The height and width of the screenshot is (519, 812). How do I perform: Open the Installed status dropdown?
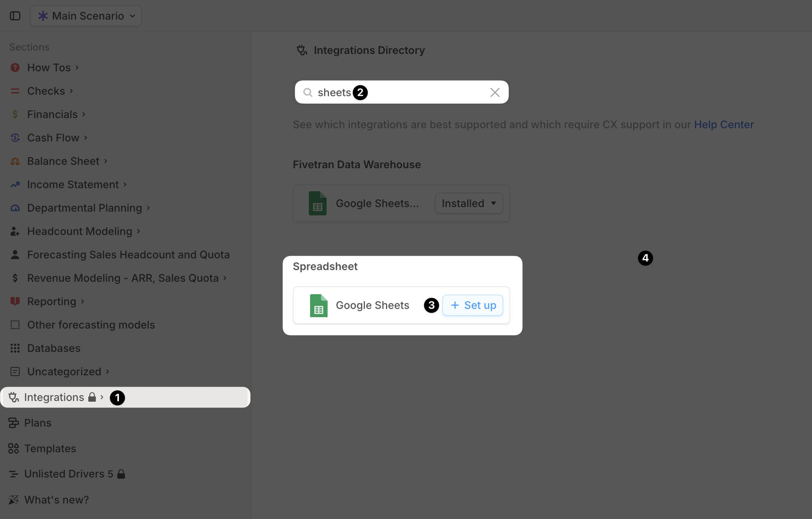468,203
